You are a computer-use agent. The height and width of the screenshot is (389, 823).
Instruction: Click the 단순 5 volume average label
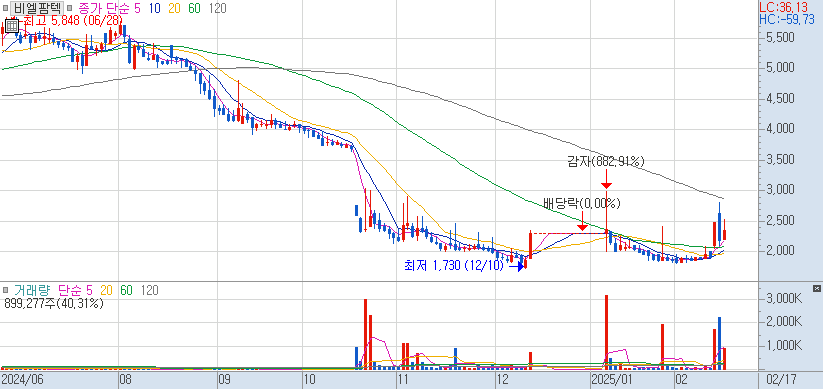76,290
